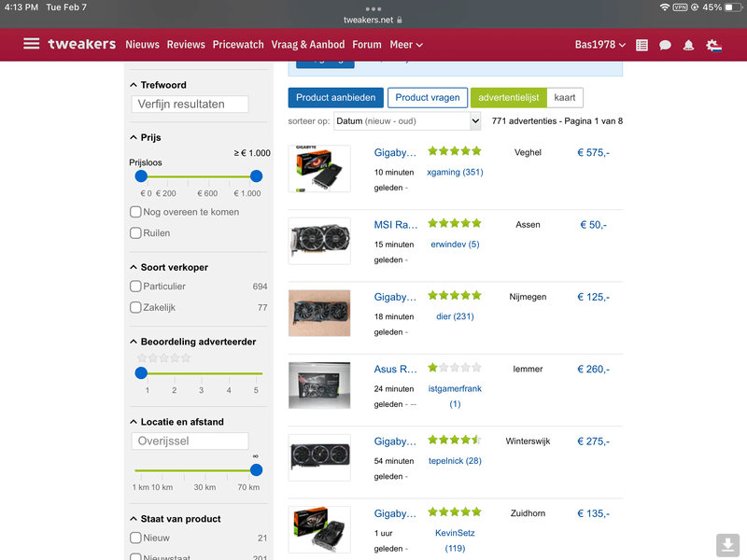Click the Product aanbieden button
The width and height of the screenshot is (747, 560).
coord(336,98)
